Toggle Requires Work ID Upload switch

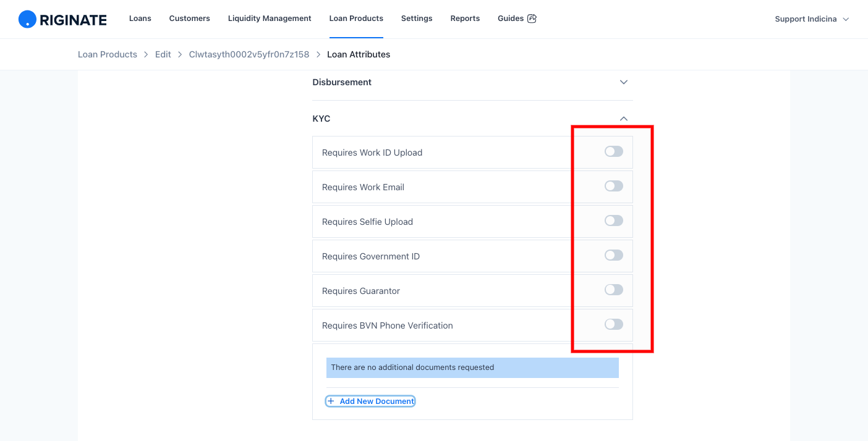pyautogui.click(x=614, y=151)
